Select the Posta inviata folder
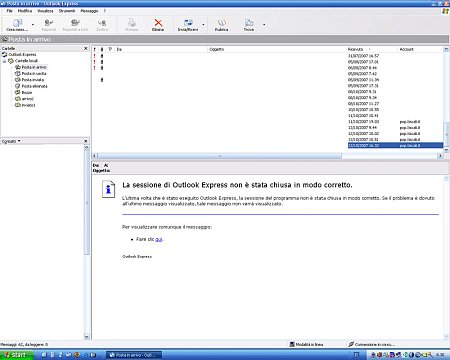Viewport: 450px width, 360px height. click(29, 80)
